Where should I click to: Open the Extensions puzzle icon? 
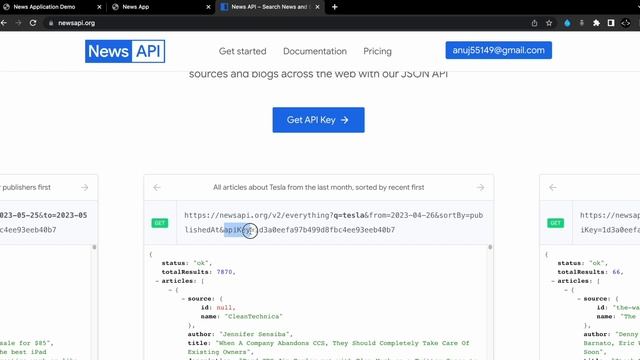[596, 23]
